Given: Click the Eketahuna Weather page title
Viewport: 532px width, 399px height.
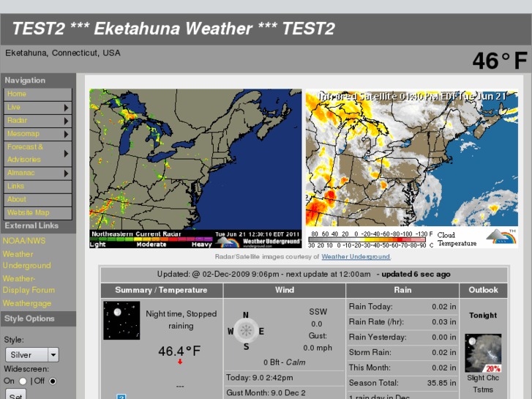Looking at the screenshot, I should [x=173, y=29].
